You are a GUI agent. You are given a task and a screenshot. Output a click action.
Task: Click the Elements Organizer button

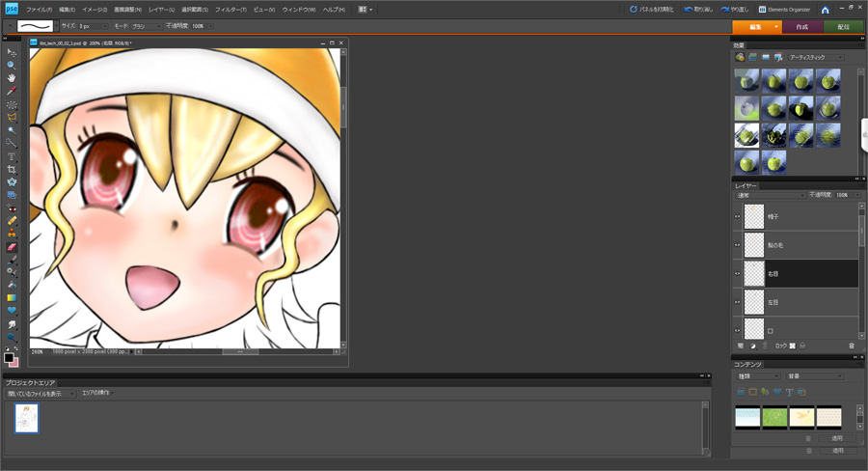784,10
